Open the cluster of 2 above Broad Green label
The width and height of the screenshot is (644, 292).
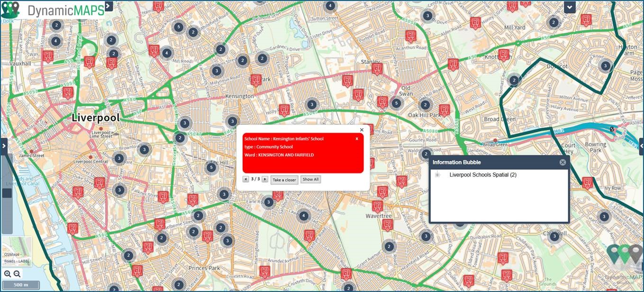pos(514,80)
